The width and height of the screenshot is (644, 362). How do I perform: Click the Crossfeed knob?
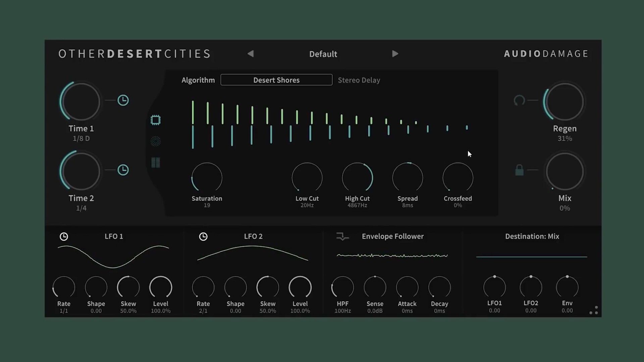[458, 178]
